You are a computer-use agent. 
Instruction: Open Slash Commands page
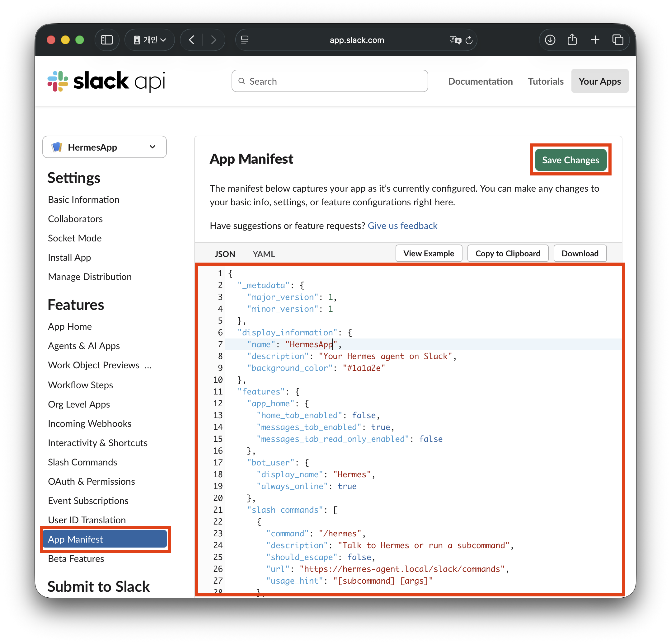click(x=82, y=462)
